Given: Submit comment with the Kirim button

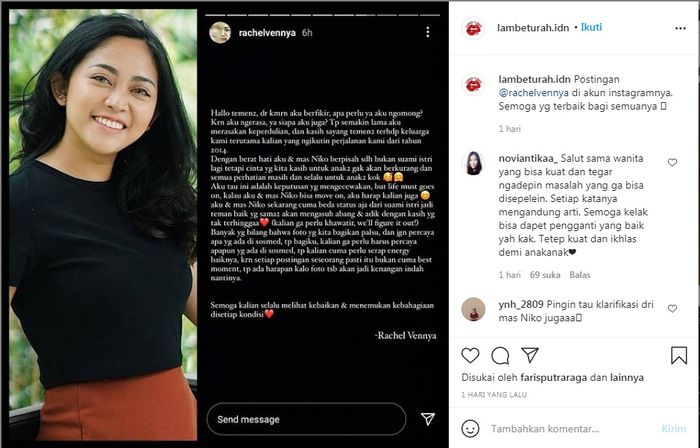Looking at the screenshot, I should pyautogui.click(x=674, y=429).
